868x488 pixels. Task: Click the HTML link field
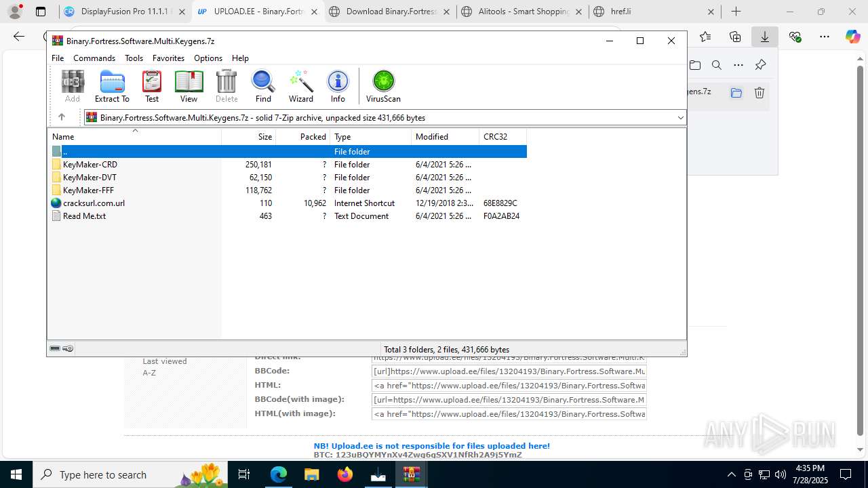(509, 386)
